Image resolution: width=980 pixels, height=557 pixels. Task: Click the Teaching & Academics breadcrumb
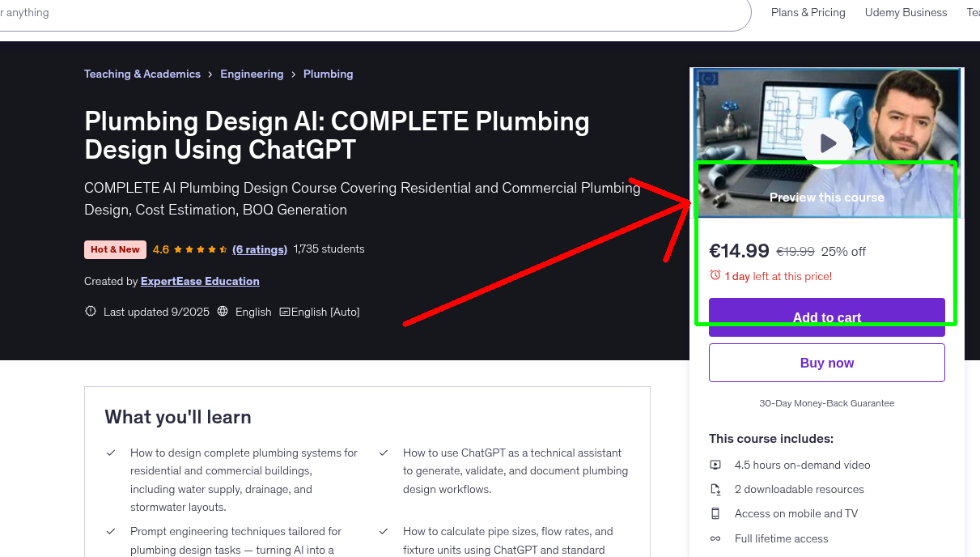click(142, 74)
